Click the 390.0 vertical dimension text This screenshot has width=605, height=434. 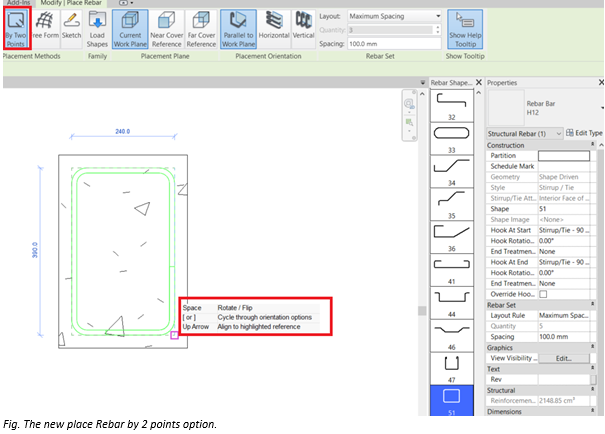point(35,250)
